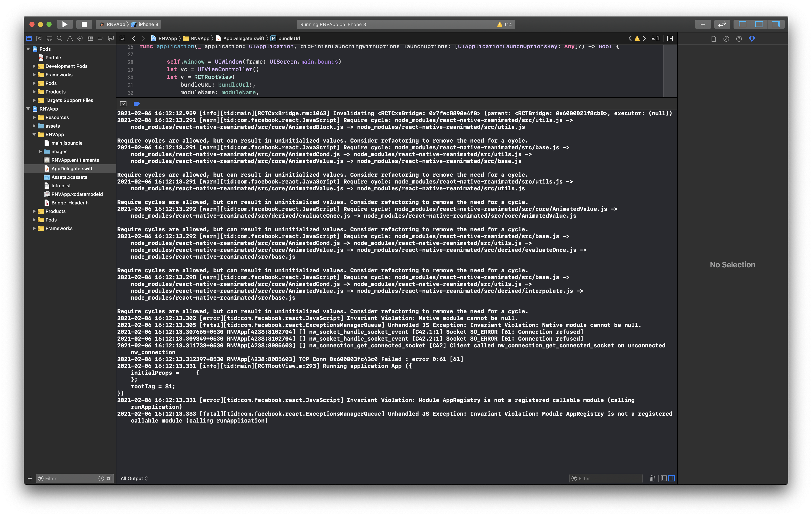Screen dimensions: 812x516
Task: Click the console Filter field
Action: (606, 478)
